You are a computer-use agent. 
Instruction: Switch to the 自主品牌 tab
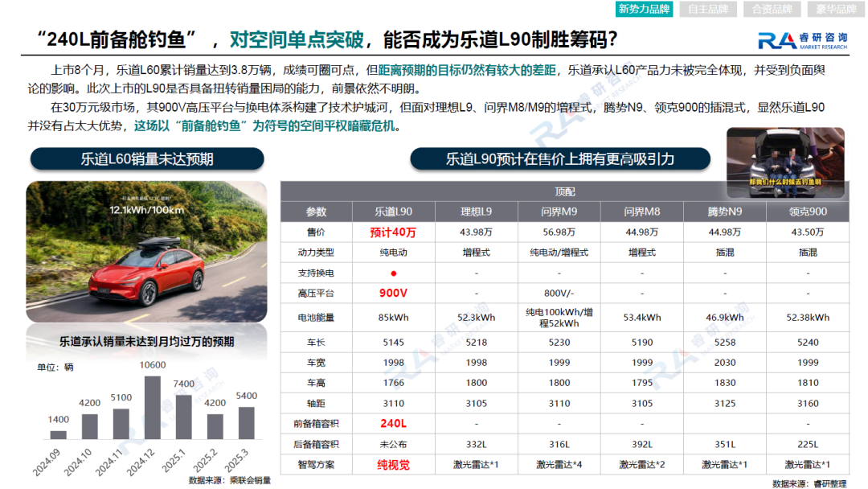[708, 9]
